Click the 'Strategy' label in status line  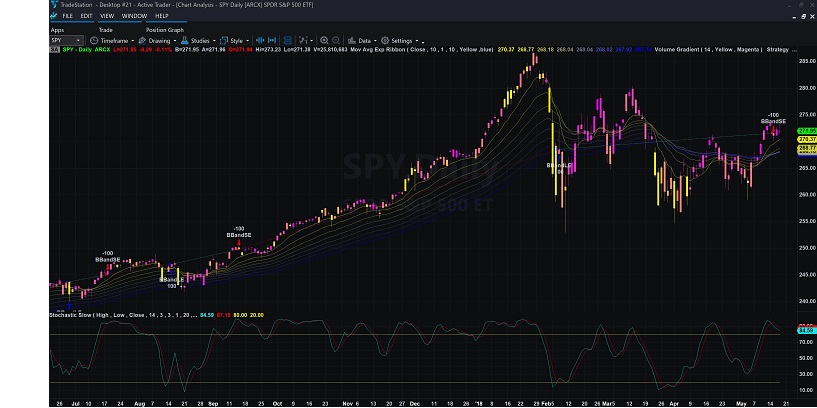click(778, 50)
